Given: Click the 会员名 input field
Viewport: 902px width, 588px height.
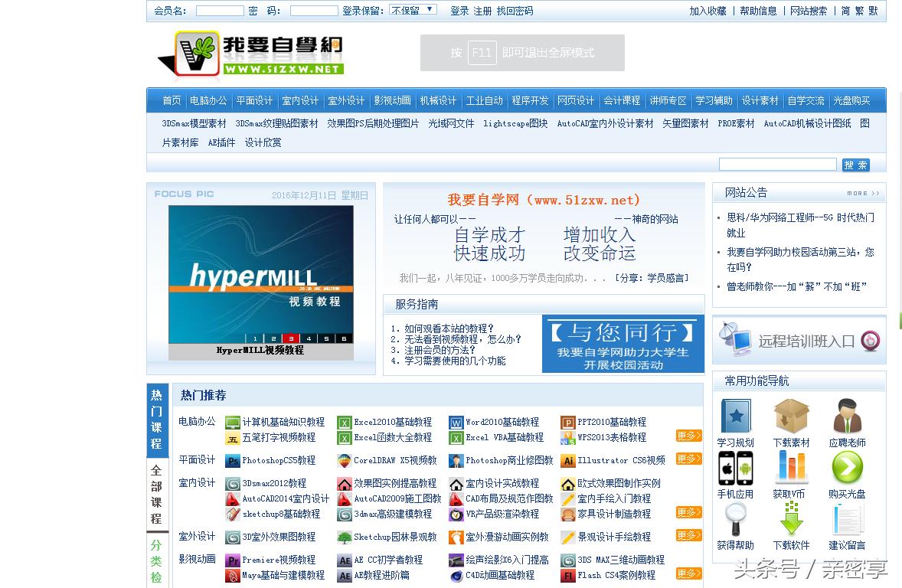Looking at the screenshot, I should coord(220,11).
